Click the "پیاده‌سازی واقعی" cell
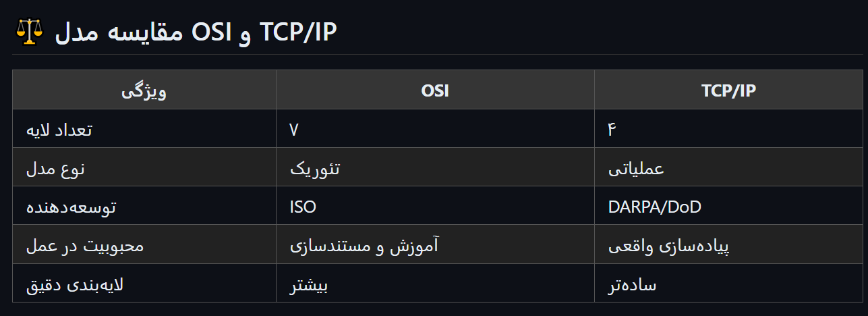The height and width of the screenshot is (316, 868). click(670, 245)
